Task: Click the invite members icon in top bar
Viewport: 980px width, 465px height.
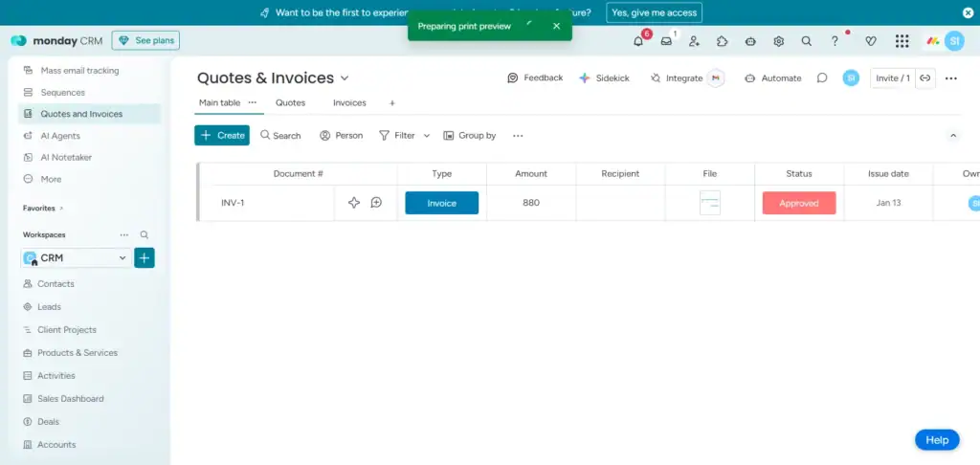Action: pyautogui.click(x=694, y=41)
